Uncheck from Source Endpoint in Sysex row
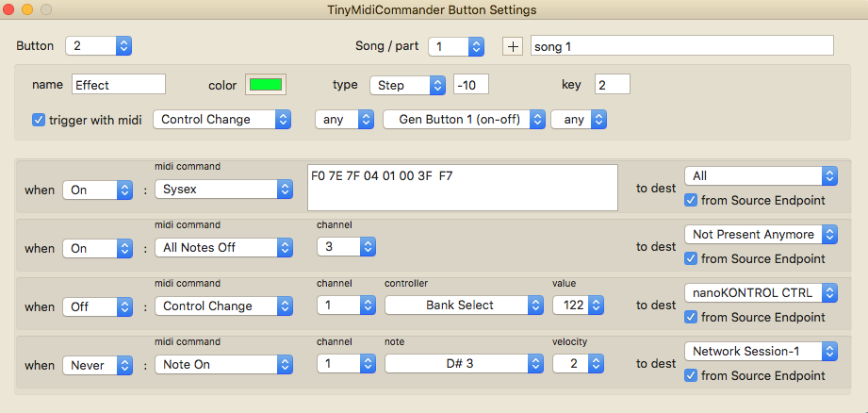868x413 pixels. click(691, 200)
